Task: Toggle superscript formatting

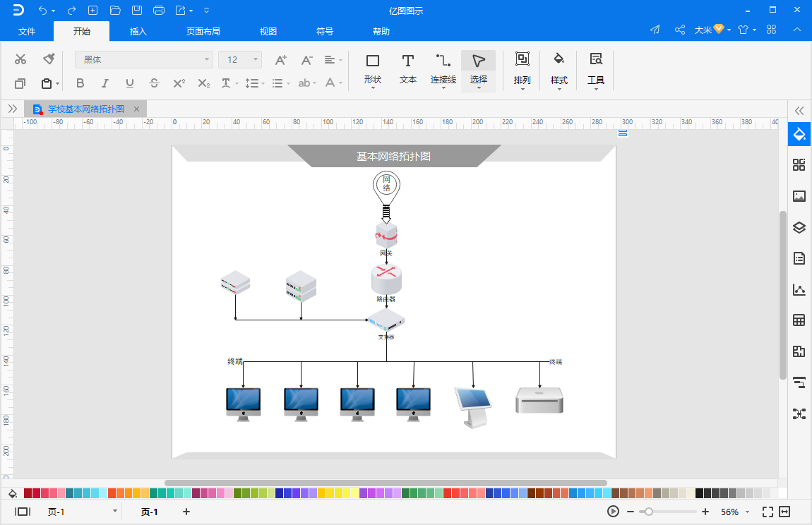Action: 179,83
